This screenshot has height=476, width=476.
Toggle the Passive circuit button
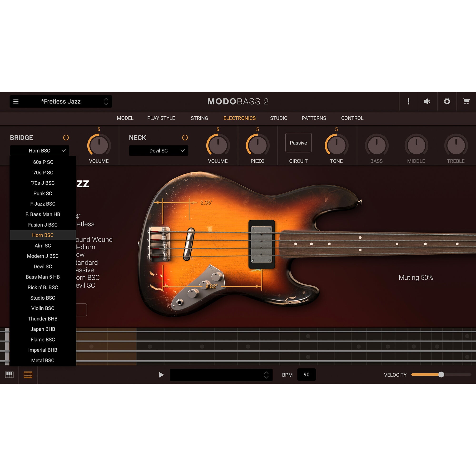click(298, 143)
